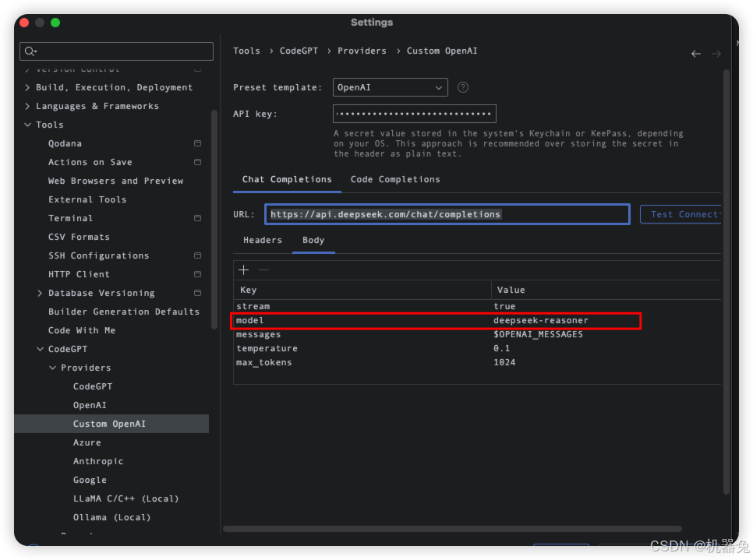The height and width of the screenshot is (560, 753).
Task: Open the Headers tab
Action: click(263, 240)
